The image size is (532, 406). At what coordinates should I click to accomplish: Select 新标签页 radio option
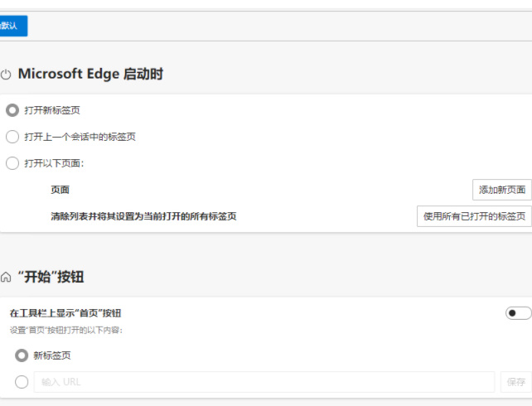click(x=22, y=355)
